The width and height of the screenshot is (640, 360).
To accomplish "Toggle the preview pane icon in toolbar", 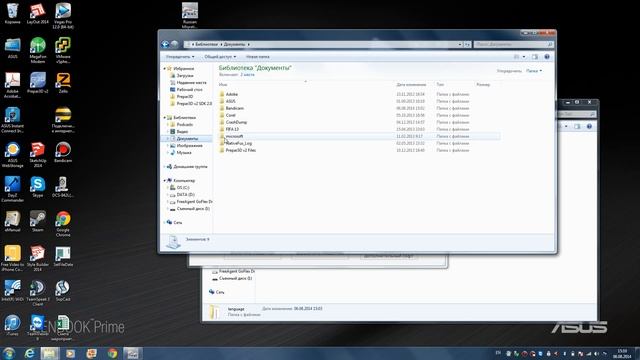I will 535,57.
